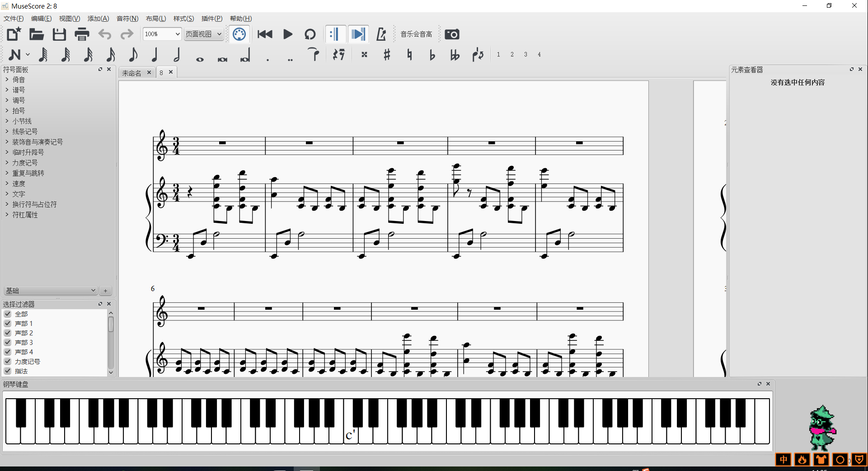Select the quarter note duration
Viewport: 868px width, 471px height.
pos(155,55)
